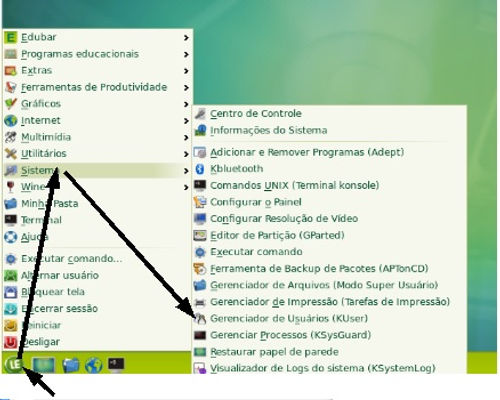
Task: Click the Wine glass icon
Action: pyautogui.click(x=11, y=187)
